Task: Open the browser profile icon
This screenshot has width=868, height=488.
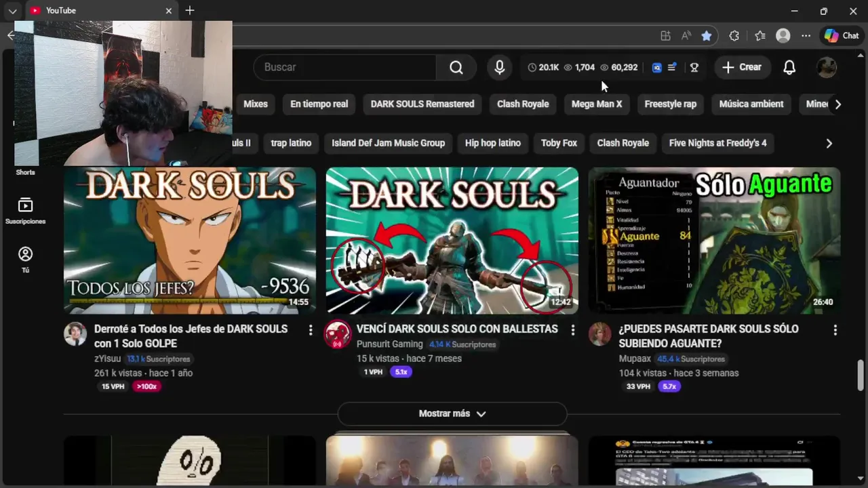Action: click(x=783, y=36)
